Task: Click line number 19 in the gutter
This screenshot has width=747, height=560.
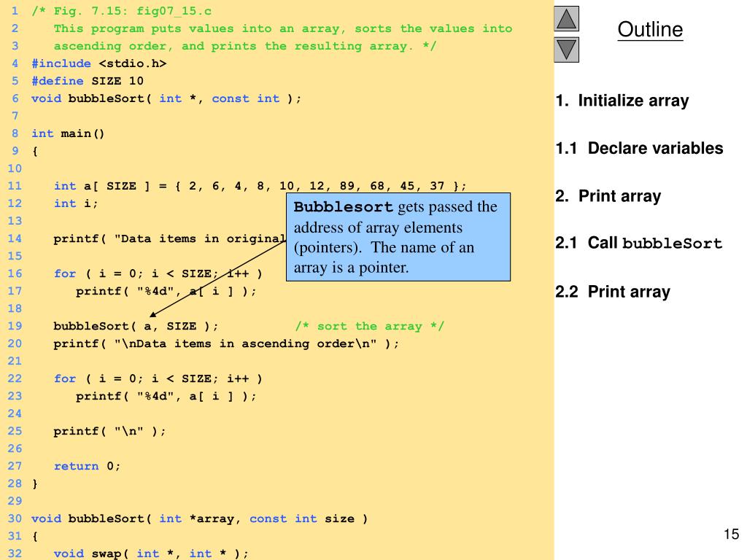Action: tap(15, 326)
